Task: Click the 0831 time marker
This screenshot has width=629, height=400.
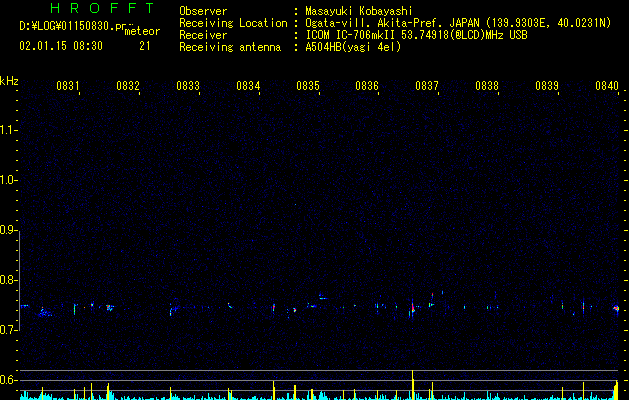Action: coord(68,86)
